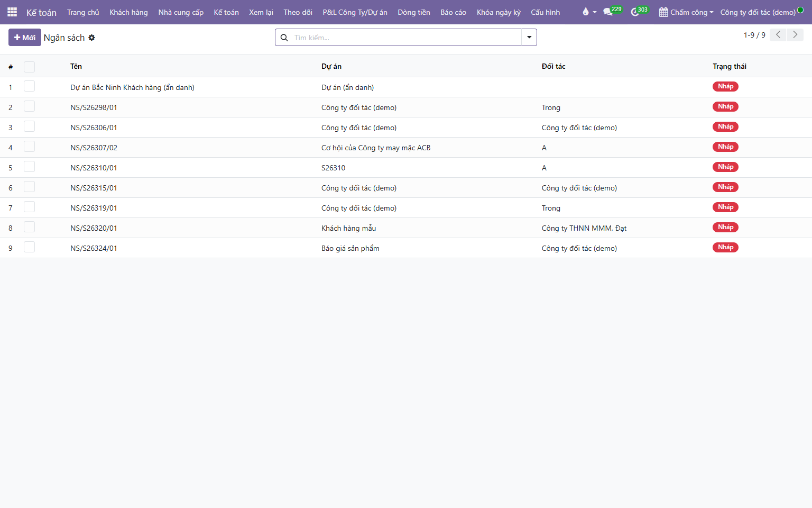Open activities clock icon with 303 badge
This screenshot has width=812, height=508.
635,12
